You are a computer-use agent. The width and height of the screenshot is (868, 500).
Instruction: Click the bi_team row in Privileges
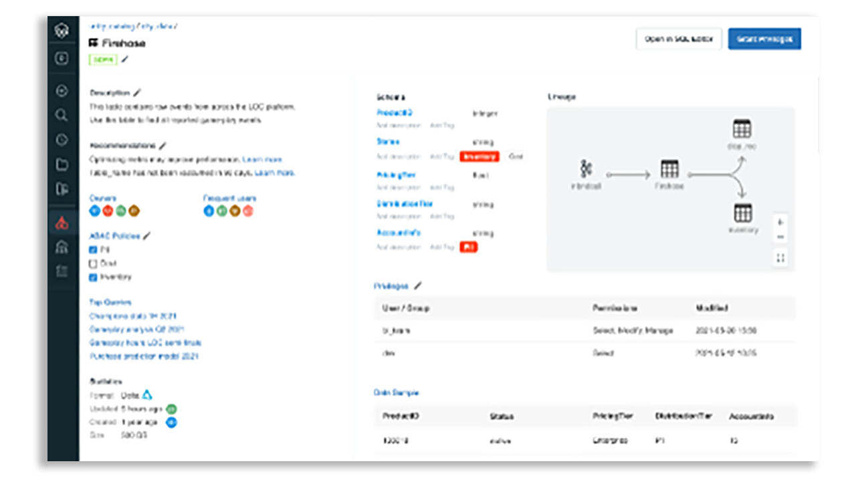coord(585,330)
